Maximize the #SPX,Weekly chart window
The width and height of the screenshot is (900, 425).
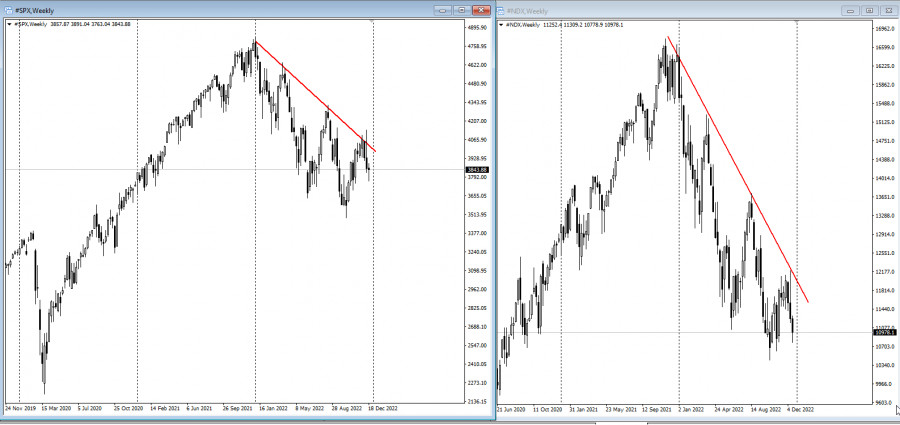(x=461, y=10)
